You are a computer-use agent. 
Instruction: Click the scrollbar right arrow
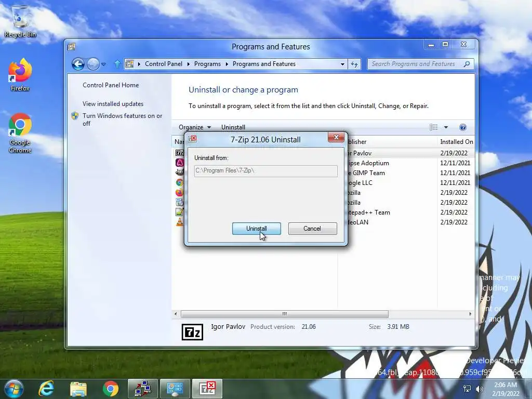pyautogui.click(x=470, y=314)
